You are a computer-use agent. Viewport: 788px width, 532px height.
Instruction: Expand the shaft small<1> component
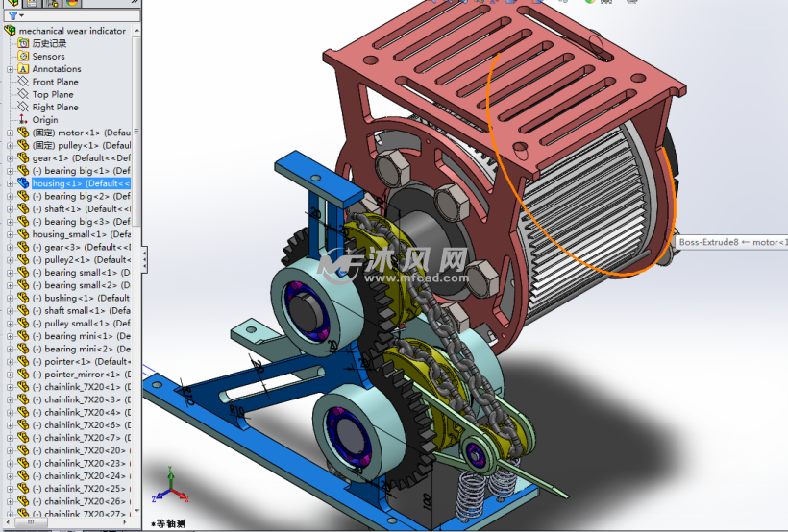[10, 310]
